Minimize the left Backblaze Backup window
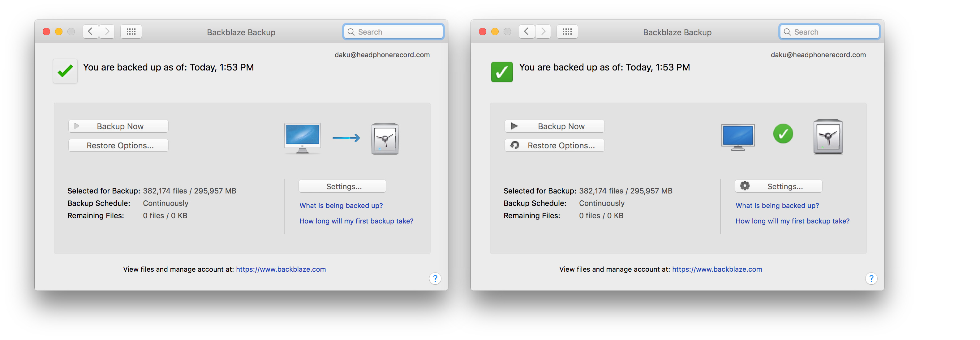The width and height of the screenshot is (980, 340). point(58,32)
